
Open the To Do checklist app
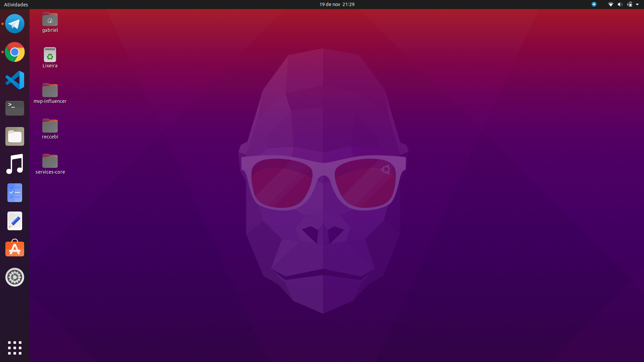15,193
